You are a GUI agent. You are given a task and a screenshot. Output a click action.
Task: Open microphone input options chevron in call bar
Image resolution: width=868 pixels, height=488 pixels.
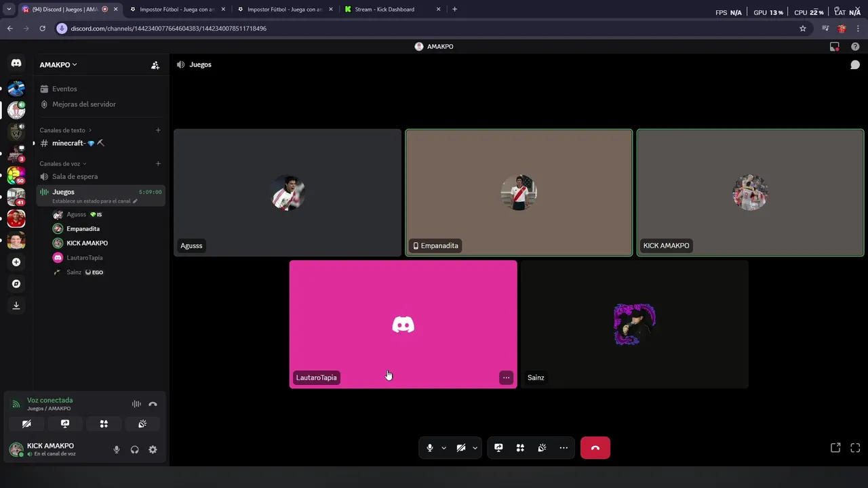coord(443,448)
